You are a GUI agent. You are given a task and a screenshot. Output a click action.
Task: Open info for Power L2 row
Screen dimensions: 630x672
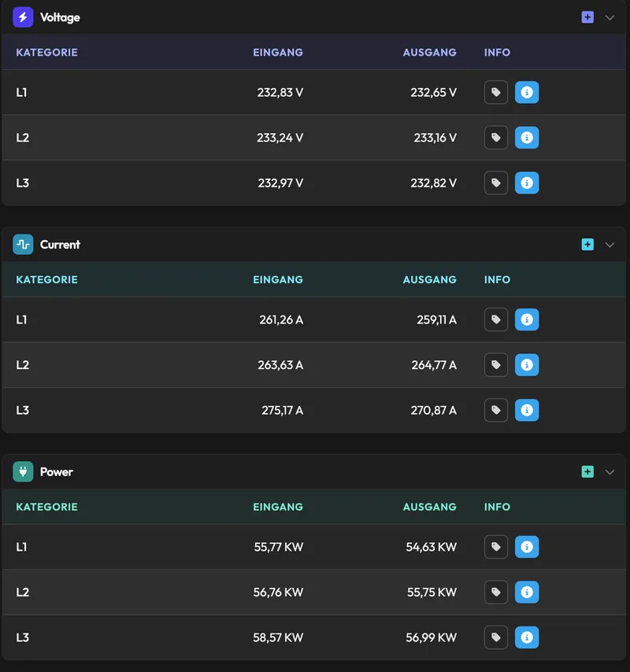(527, 592)
